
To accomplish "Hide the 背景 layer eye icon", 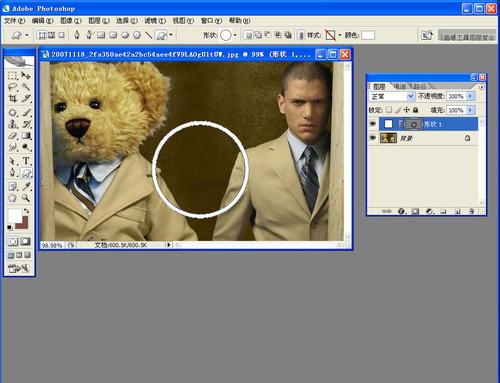I will click(373, 138).
